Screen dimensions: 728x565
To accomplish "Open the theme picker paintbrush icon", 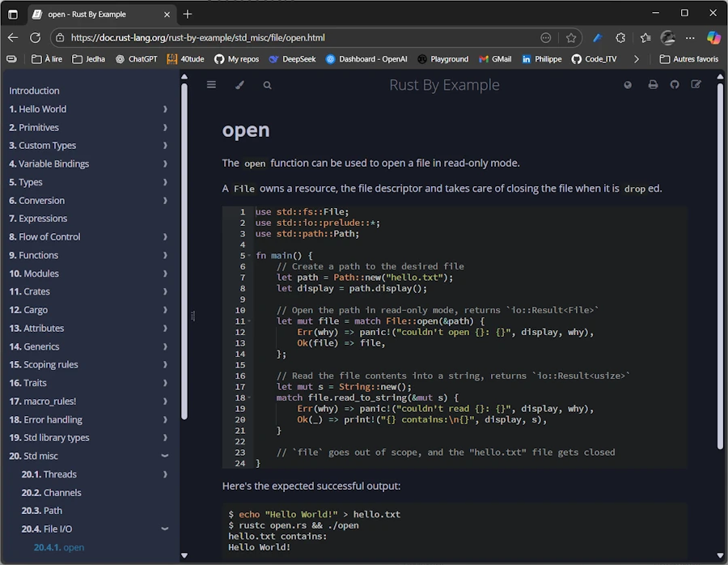I will pyautogui.click(x=239, y=85).
